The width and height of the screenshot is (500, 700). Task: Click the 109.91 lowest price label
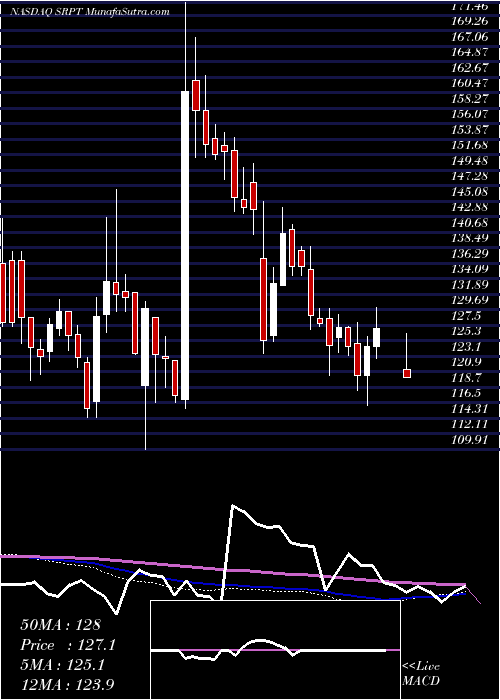tap(471, 439)
